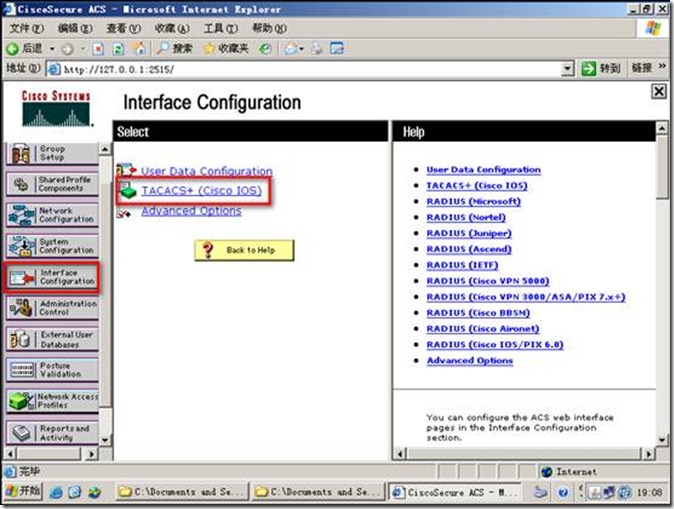
Task: Open Network Access Profiles
Action: pyautogui.click(x=52, y=401)
